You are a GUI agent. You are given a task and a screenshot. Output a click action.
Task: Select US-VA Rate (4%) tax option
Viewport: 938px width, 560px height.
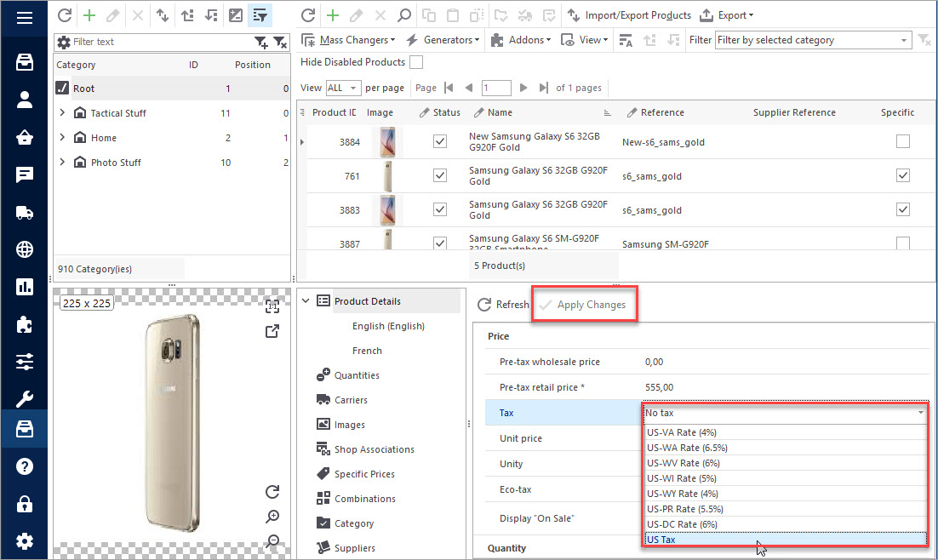pos(786,432)
